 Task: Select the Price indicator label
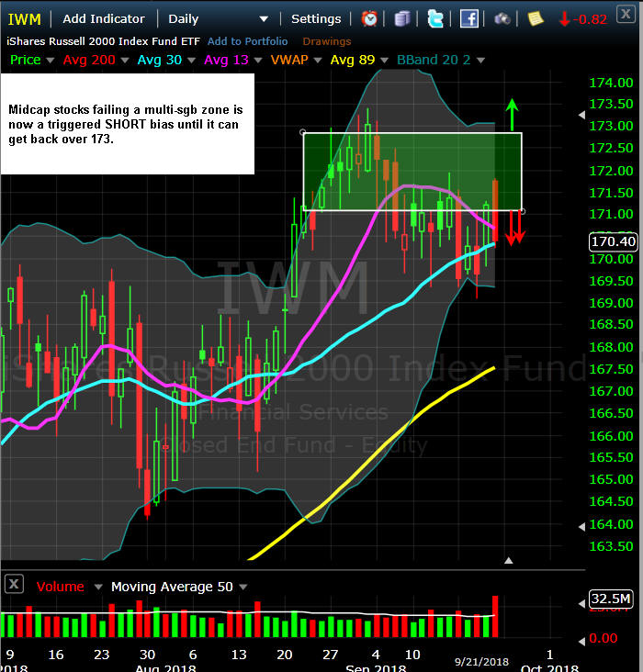(x=26, y=60)
